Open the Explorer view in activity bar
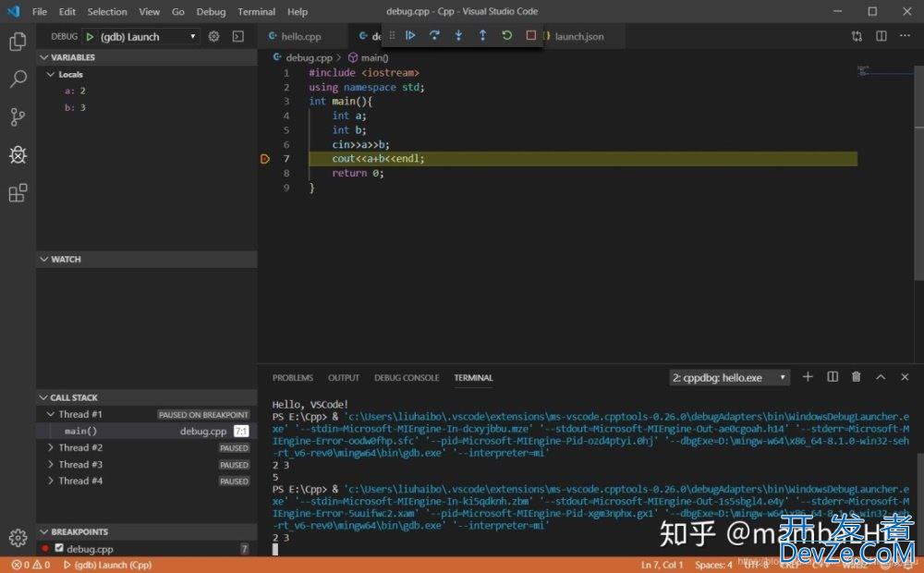Image resolution: width=924 pixels, height=573 pixels. 18,42
